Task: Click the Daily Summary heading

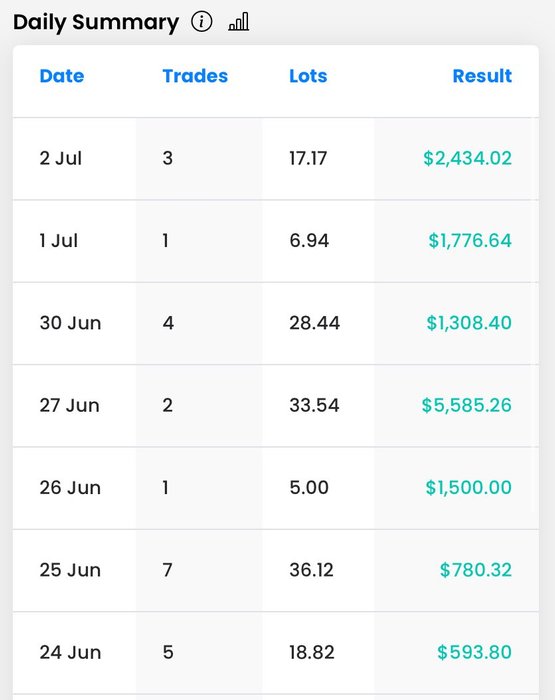Action: click(x=96, y=22)
